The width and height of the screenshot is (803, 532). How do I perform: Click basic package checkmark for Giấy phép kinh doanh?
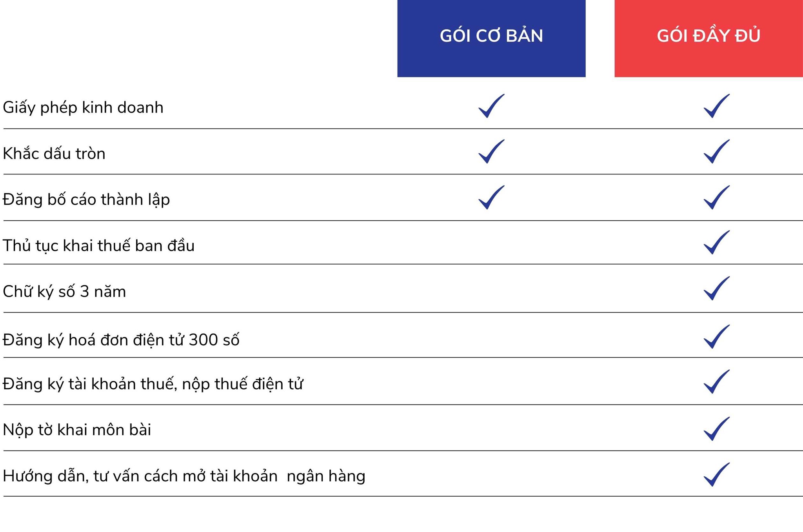[x=491, y=106]
